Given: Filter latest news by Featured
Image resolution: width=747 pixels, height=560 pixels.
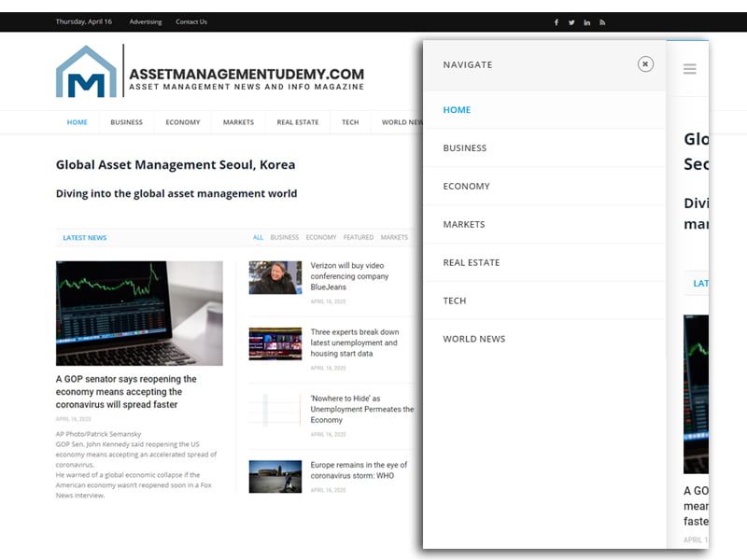Looking at the screenshot, I should [358, 238].
